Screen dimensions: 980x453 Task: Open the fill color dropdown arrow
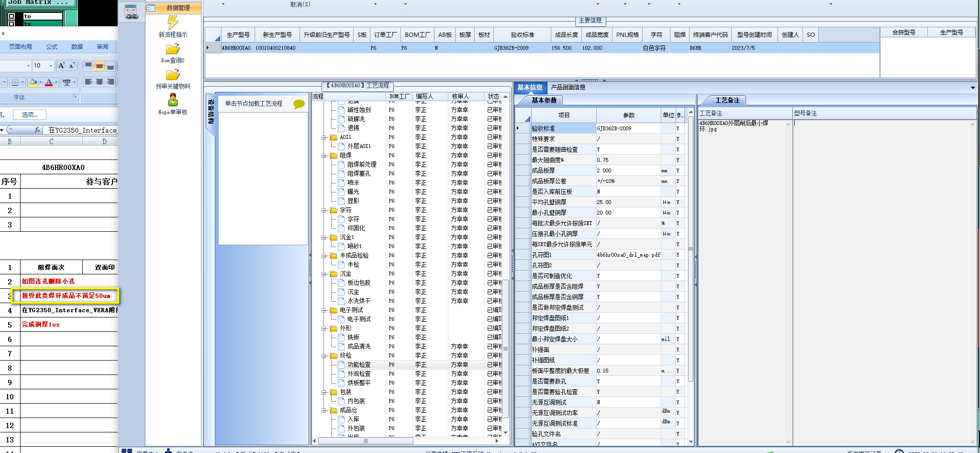click(40, 82)
